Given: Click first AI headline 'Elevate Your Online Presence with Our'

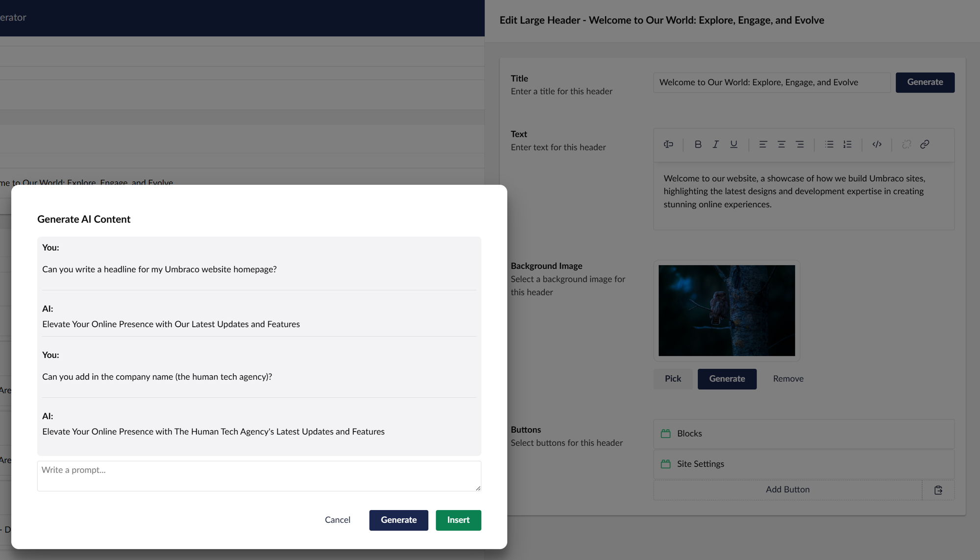Looking at the screenshot, I should 171,324.
